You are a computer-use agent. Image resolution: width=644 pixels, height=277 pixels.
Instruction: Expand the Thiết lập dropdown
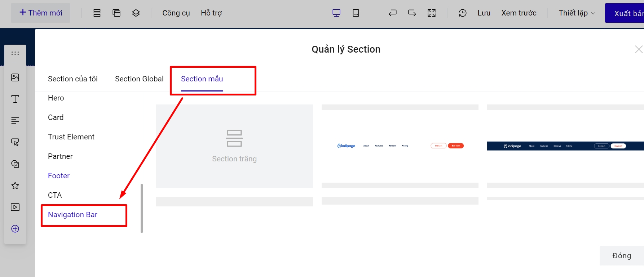click(577, 13)
